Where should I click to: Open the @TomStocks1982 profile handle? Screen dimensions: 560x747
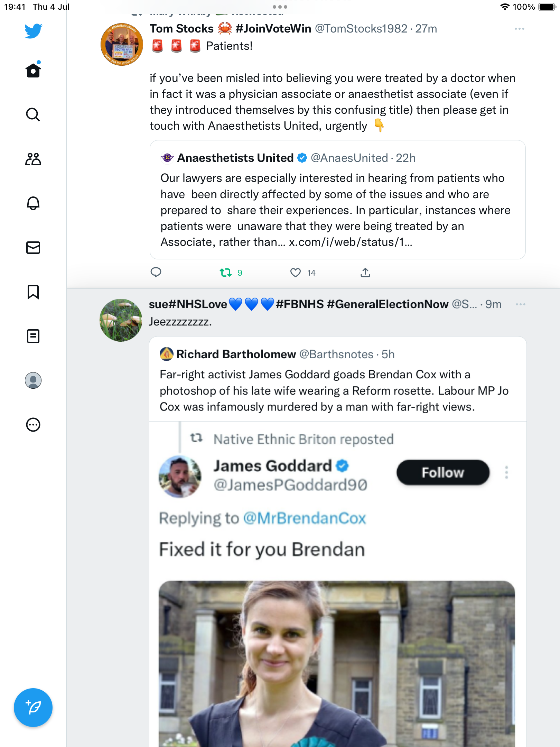361,29
